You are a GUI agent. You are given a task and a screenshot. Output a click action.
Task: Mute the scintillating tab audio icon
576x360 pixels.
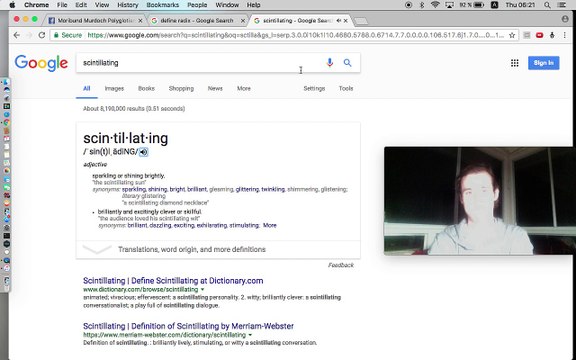[x=338, y=21]
